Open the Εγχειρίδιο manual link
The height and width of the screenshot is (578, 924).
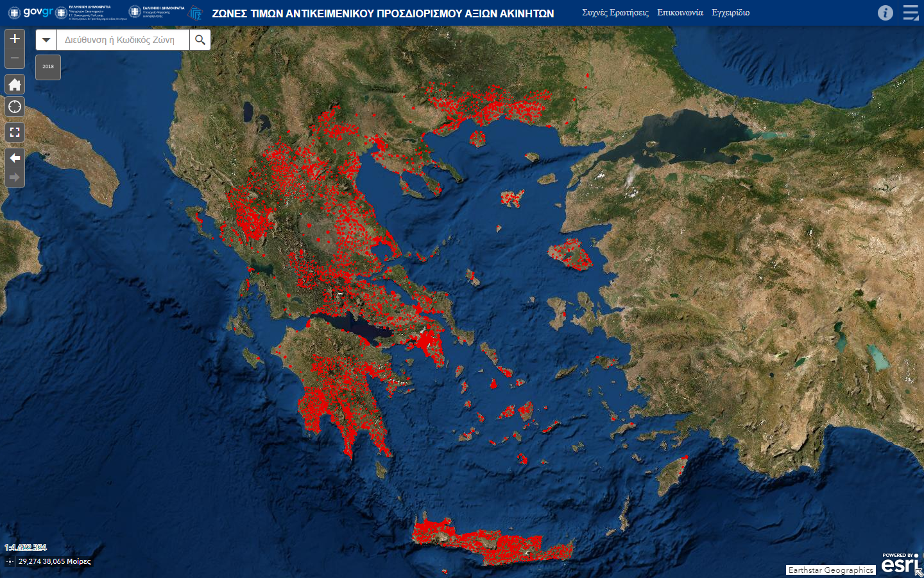coord(730,13)
